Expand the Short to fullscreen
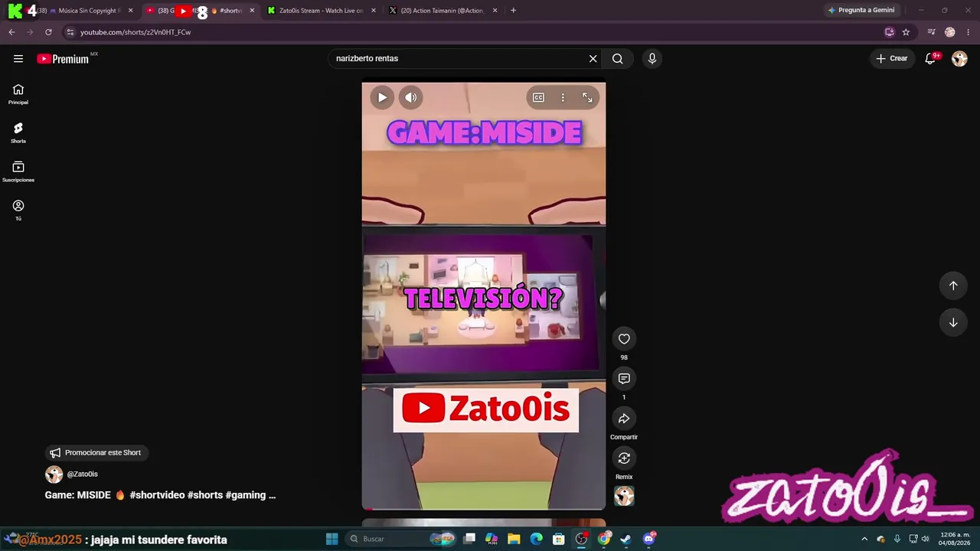The height and width of the screenshot is (551, 980). (587, 97)
